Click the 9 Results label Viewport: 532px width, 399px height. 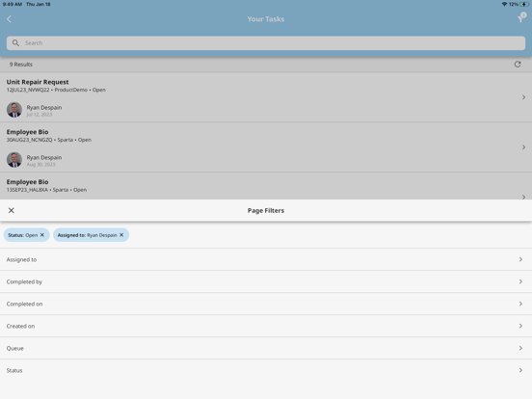pos(21,65)
